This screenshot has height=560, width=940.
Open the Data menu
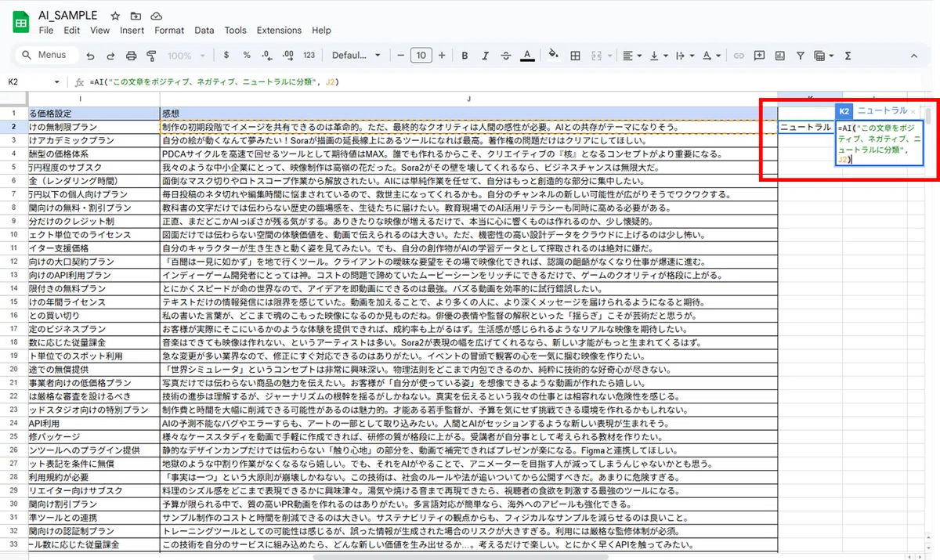204,31
